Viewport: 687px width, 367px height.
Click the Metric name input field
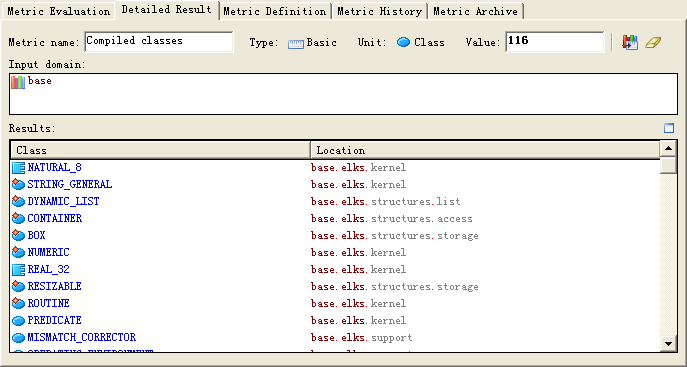[x=159, y=42]
